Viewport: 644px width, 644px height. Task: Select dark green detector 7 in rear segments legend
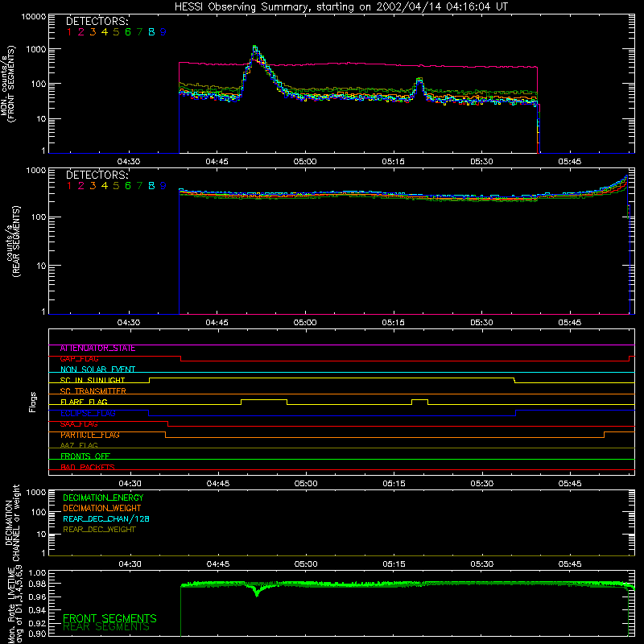[x=139, y=186]
